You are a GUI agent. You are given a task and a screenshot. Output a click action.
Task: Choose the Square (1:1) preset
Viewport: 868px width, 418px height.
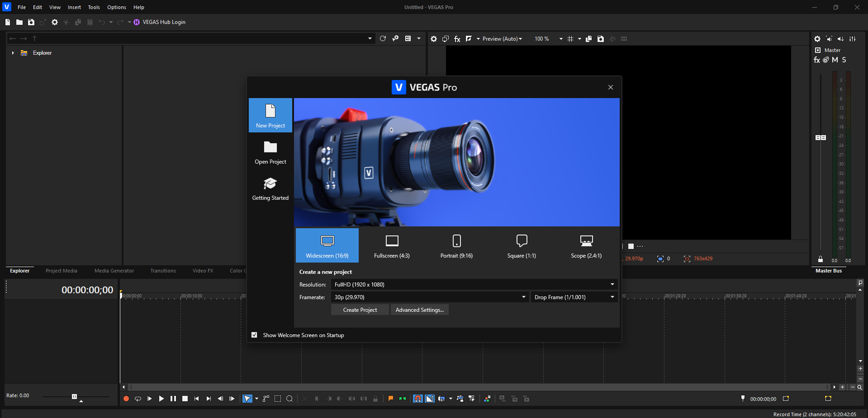(x=522, y=245)
